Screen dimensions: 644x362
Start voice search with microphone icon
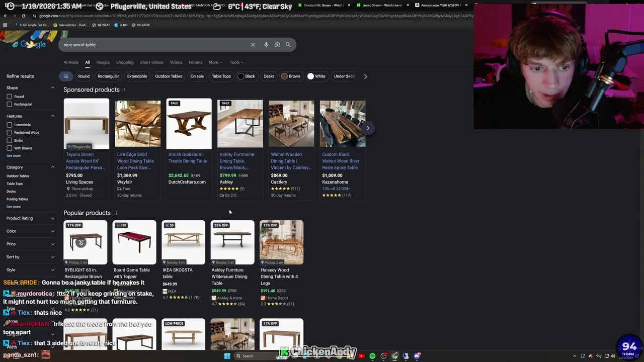pos(266,45)
